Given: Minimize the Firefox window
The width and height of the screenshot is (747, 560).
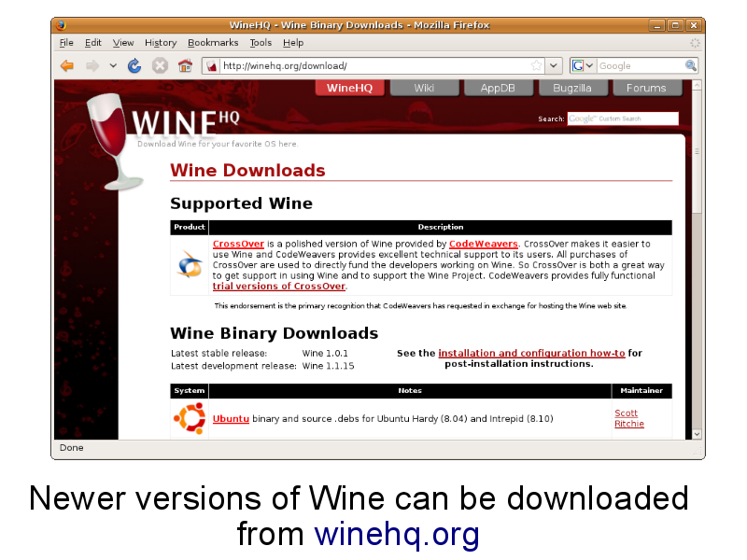Looking at the screenshot, I should tap(656, 25).
